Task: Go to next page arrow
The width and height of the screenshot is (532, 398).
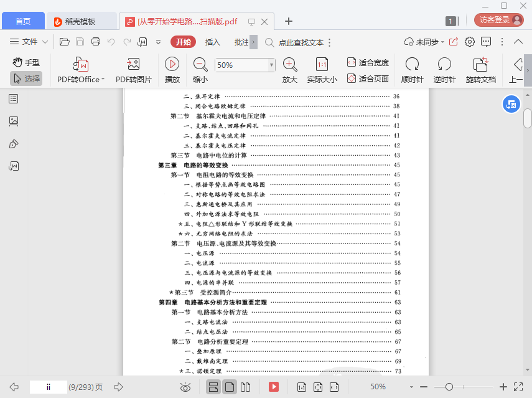Action: coord(118,387)
